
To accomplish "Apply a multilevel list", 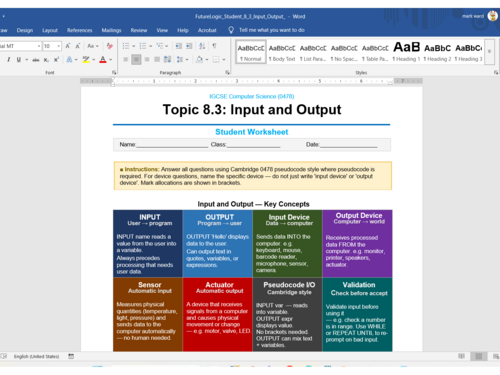I will (160, 46).
